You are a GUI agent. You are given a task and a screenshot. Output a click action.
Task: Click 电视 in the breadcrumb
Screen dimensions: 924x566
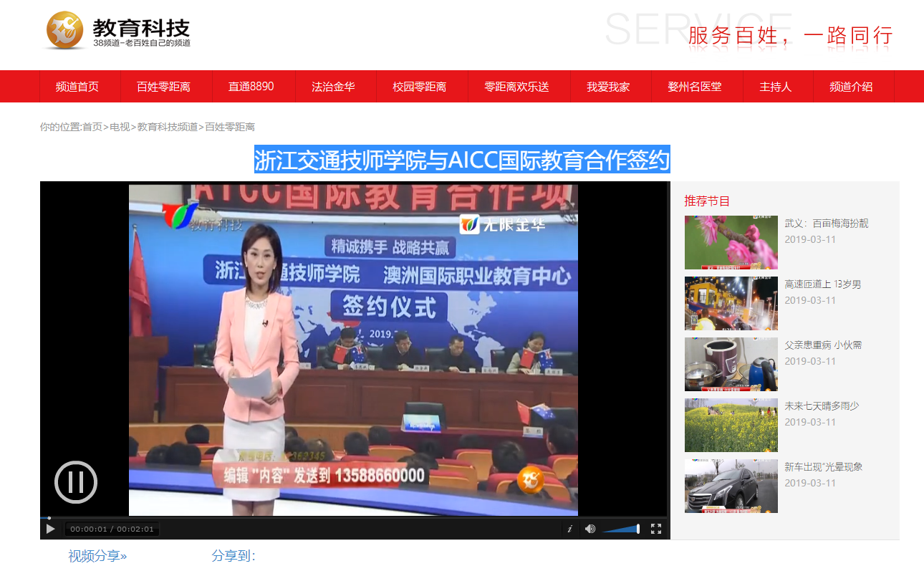(x=120, y=127)
